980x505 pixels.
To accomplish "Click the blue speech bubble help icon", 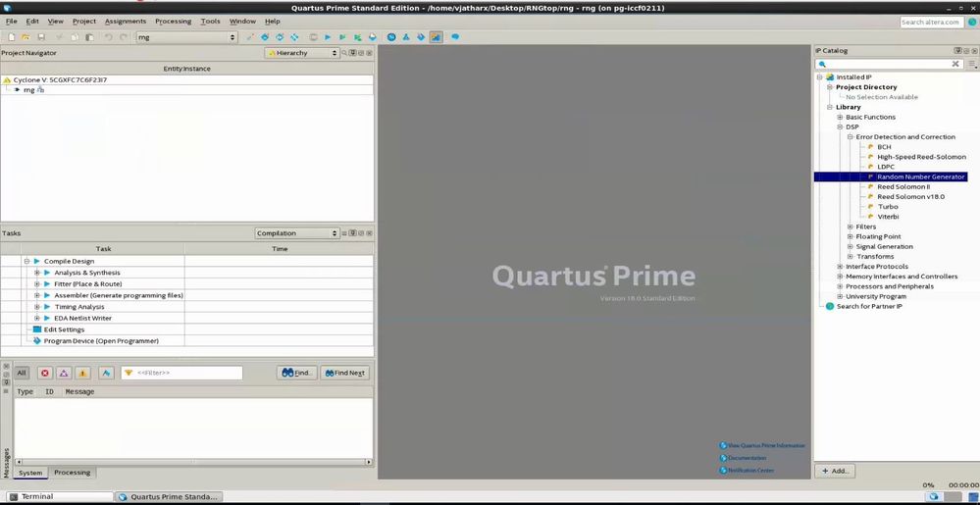I will 455,37.
